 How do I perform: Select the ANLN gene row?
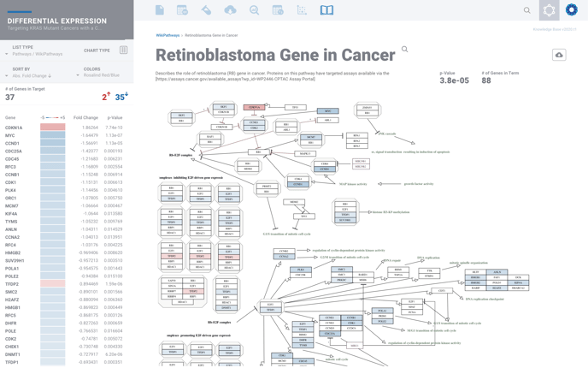(x=64, y=229)
